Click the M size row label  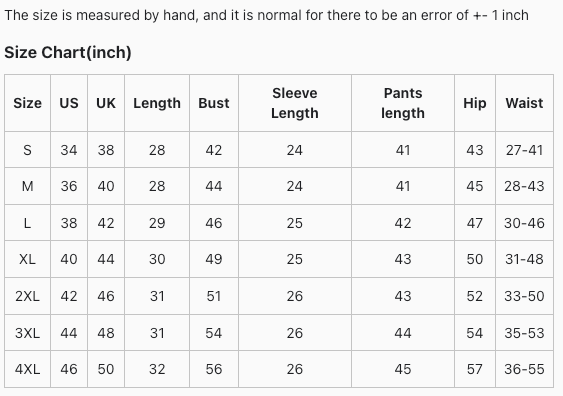pos(28,186)
